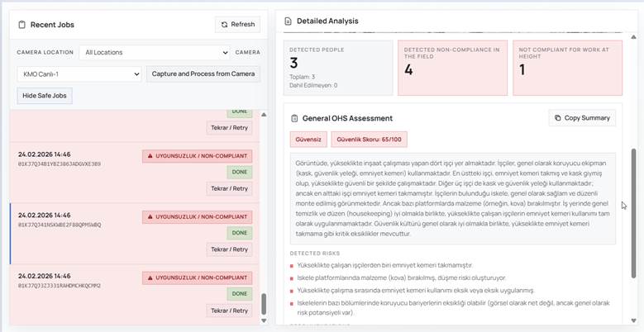Click the General OHS Assessment clipboard icon
644x332 pixels.
tap(294, 118)
